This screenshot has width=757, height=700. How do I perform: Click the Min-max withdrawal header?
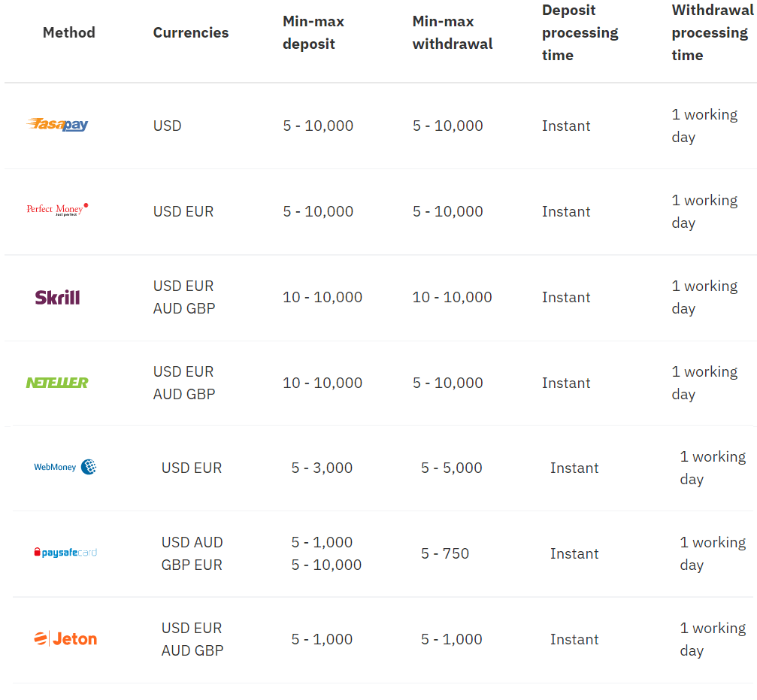[x=453, y=32]
